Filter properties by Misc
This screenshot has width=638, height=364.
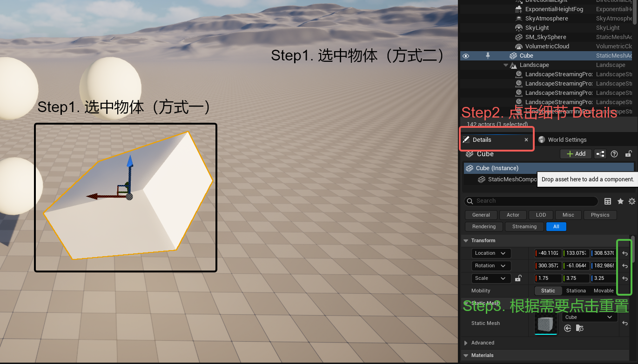[x=568, y=215]
